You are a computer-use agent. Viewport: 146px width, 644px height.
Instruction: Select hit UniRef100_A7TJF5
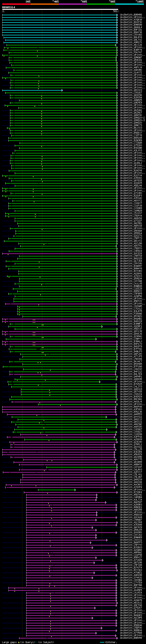[x=131, y=357]
